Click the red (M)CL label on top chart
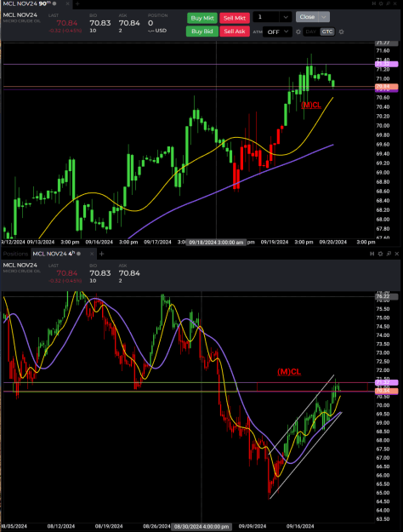Viewport: 403px width, 532px height. click(311, 106)
